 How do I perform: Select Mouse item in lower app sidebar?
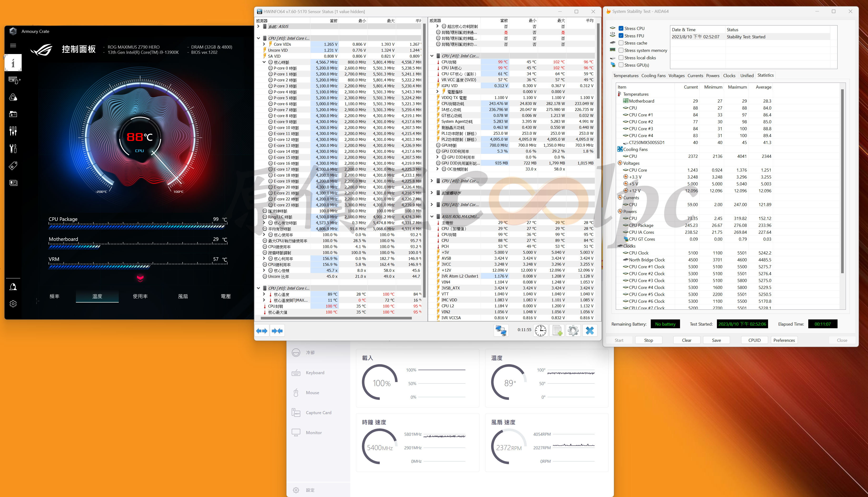[x=306, y=393]
